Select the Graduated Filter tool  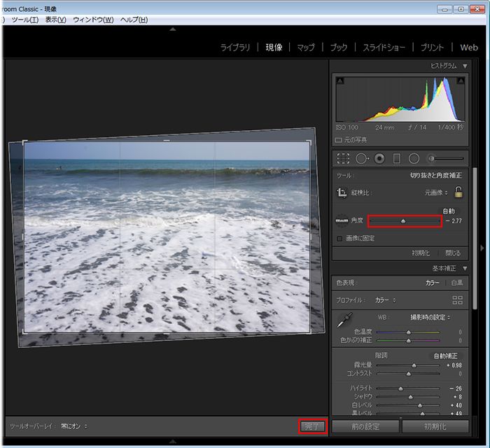coord(397,158)
